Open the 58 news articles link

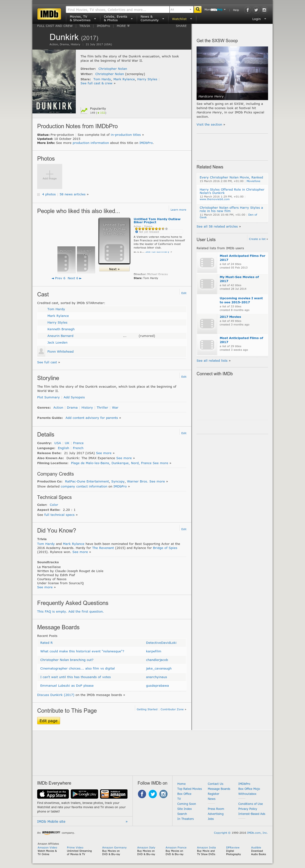pos(72,194)
